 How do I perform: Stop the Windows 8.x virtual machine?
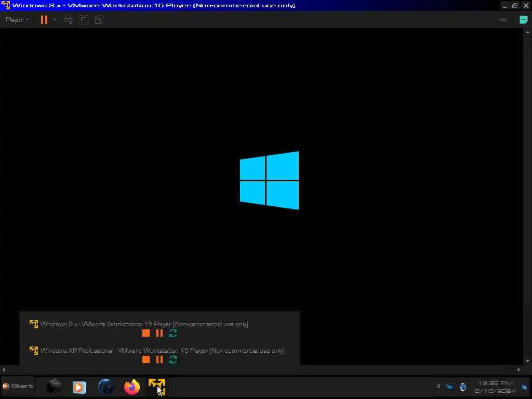pyautogui.click(x=146, y=333)
